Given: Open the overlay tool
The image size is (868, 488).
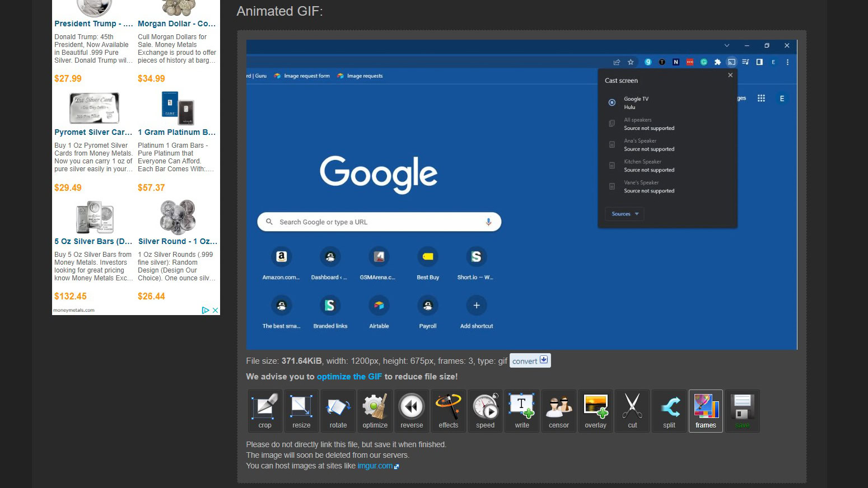Looking at the screenshot, I should click(596, 411).
